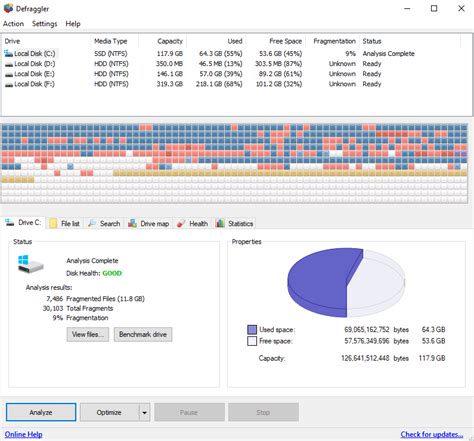The image size is (474, 441).
Task: Open the Action menu
Action: (13, 24)
